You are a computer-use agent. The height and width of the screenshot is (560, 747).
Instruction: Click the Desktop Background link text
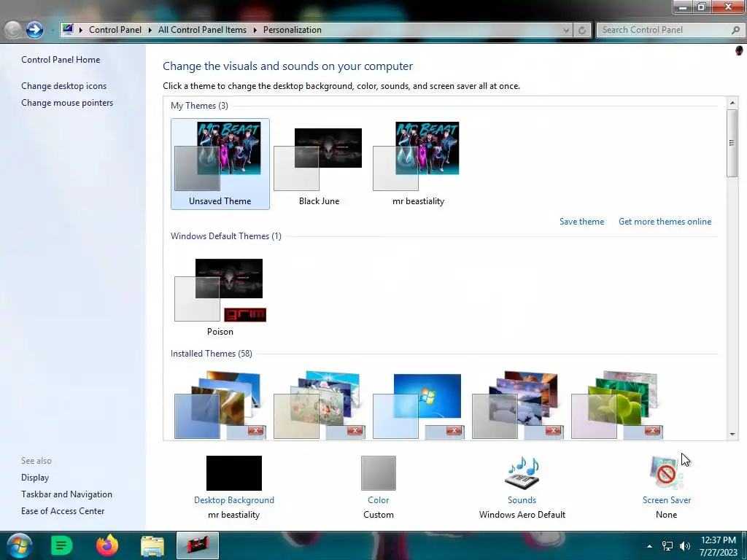(x=234, y=500)
